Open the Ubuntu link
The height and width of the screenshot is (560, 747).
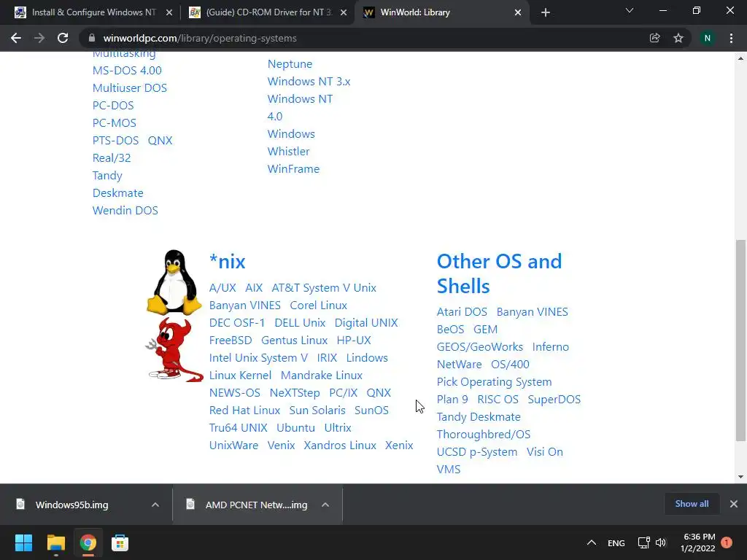click(296, 428)
